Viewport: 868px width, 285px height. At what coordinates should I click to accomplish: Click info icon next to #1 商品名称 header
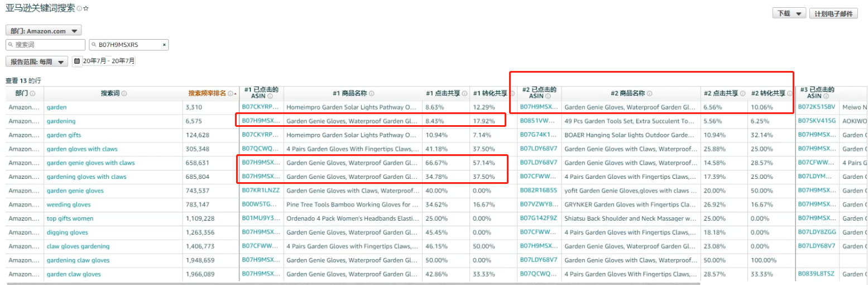[x=371, y=93]
